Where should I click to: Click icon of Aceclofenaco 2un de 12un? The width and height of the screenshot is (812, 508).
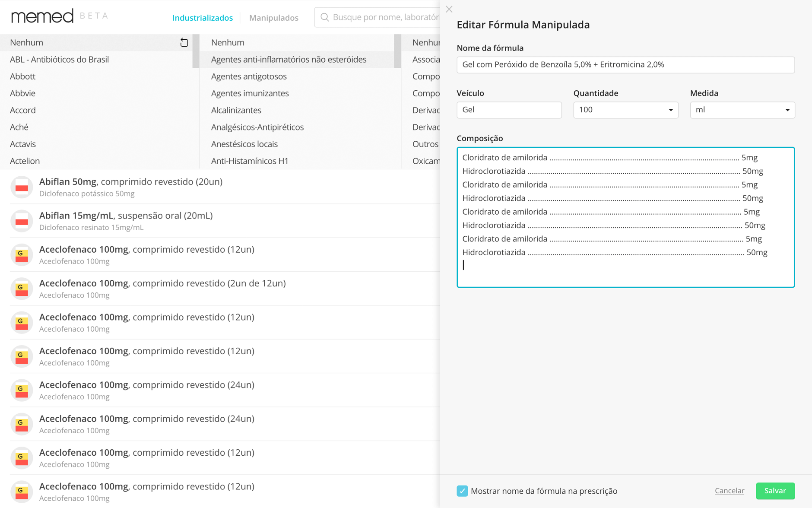(22, 289)
